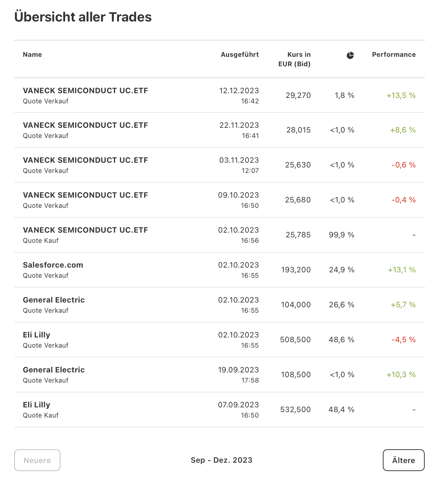Click the Ältere button
448x482 pixels.
coord(404,460)
